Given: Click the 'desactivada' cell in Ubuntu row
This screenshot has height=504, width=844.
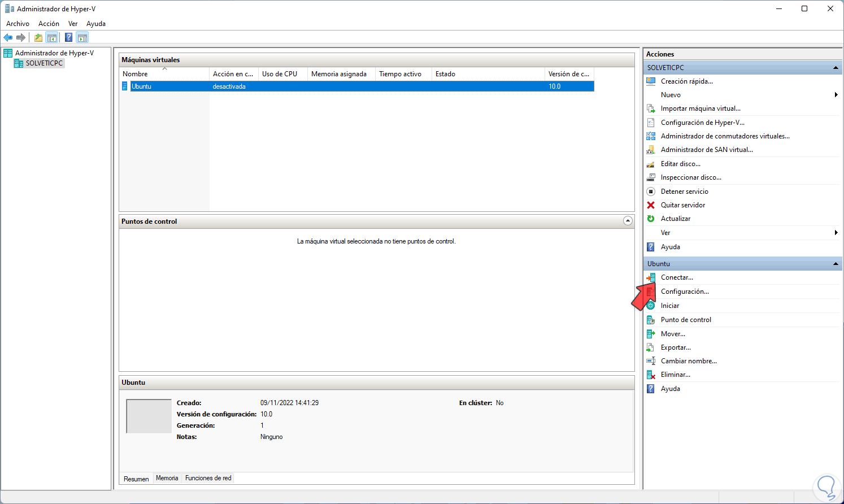Looking at the screenshot, I should [x=229, y=86].
